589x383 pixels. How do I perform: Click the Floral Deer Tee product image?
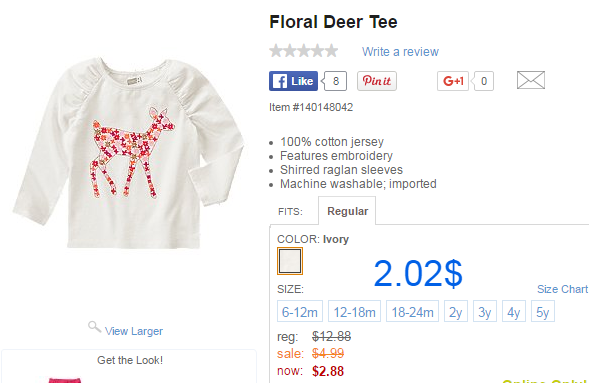(129, 153)
